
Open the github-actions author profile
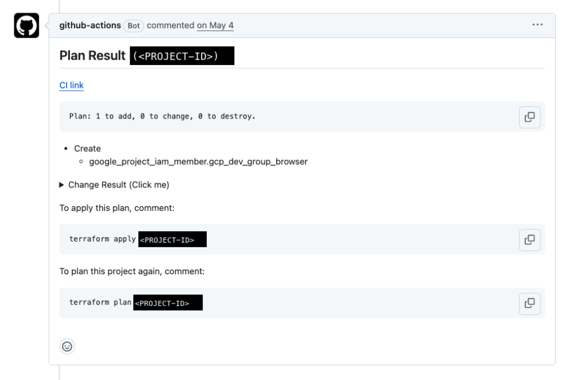90,25
